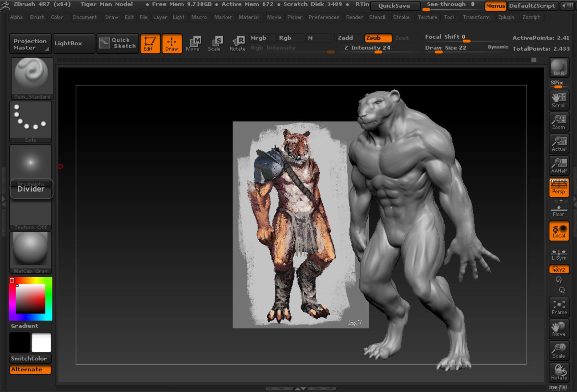Open the Tool menu
The width and height of the screenshot is (577, 392).
[449, 17]
